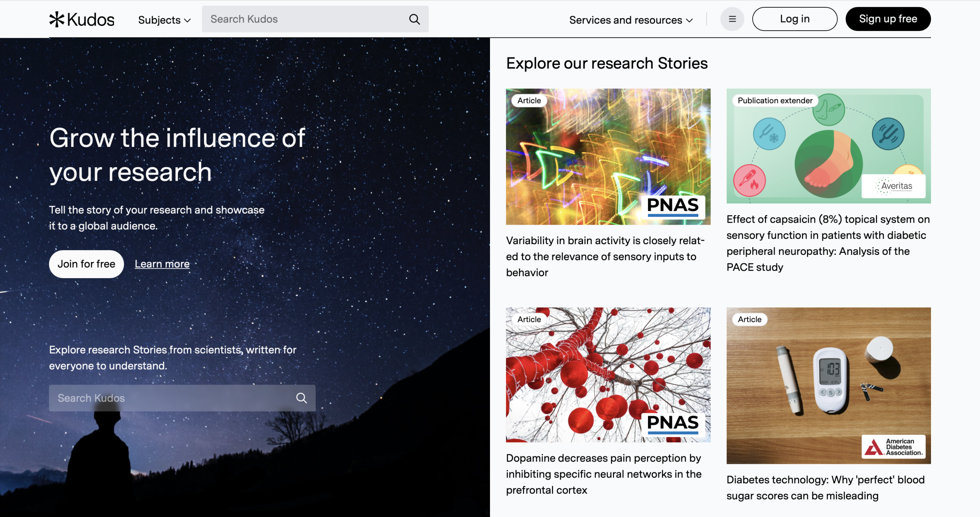980x517 pixels.
Task: Open the Dopamine decreases pain perception title
Action: [604, 474]
